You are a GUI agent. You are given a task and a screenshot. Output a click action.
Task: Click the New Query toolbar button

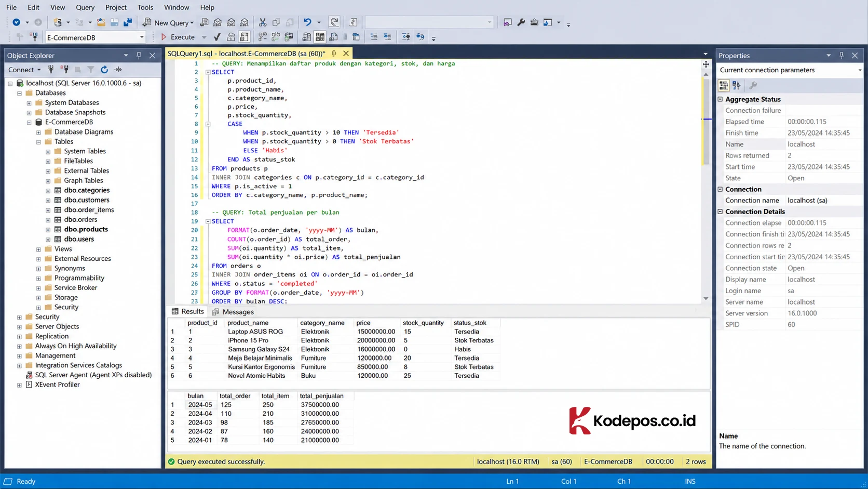coord(168,22)
